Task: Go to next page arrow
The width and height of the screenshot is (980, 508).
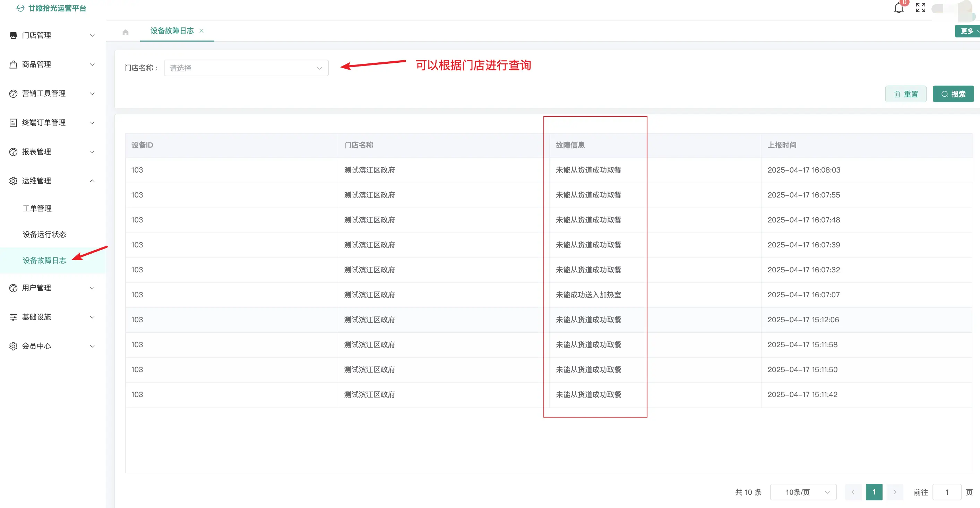Action: point(895,492)
